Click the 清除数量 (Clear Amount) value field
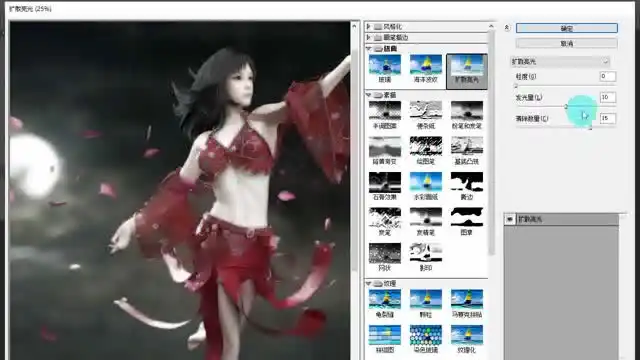640x360 pixels. click(607, 118)
